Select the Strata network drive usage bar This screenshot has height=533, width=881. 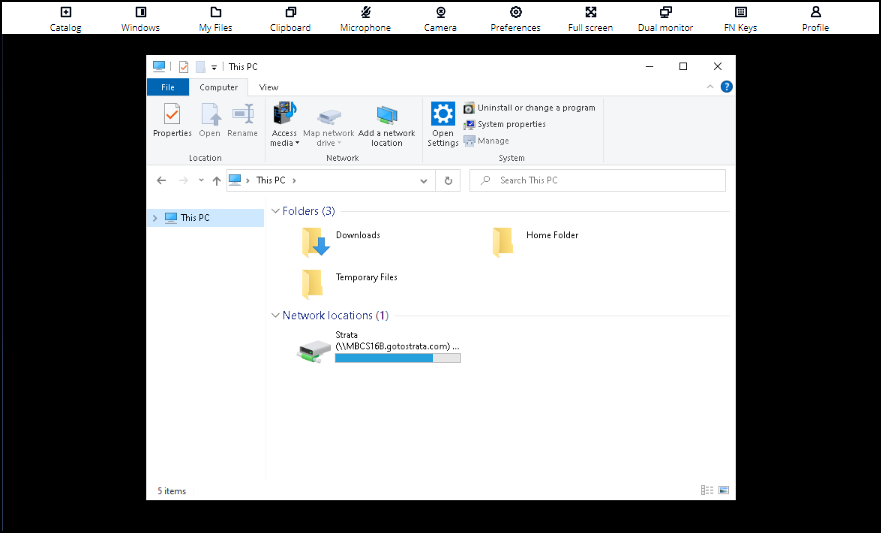pos(398,358)
